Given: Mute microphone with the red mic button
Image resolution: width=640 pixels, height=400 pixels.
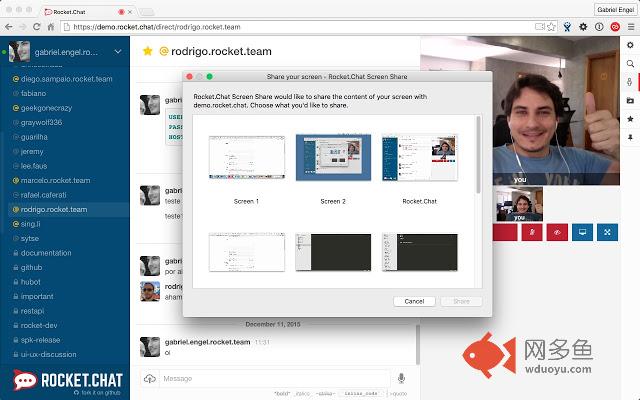Looking at the screenshot, I should click(x=534, y=232).
